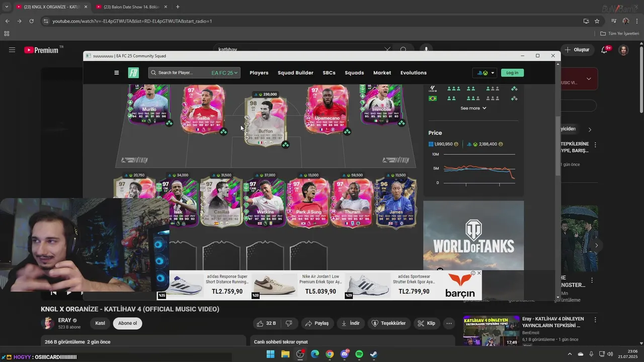Open Windows Start menu
The height and width of the screenshot is (362, 644).
[x=270, y=354]
